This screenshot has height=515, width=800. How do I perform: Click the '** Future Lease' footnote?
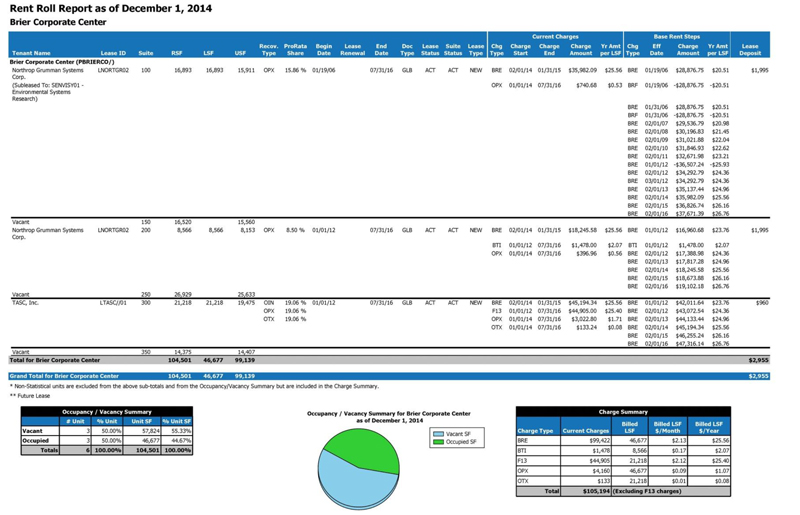pyautogui.click(x=30, y=396)
